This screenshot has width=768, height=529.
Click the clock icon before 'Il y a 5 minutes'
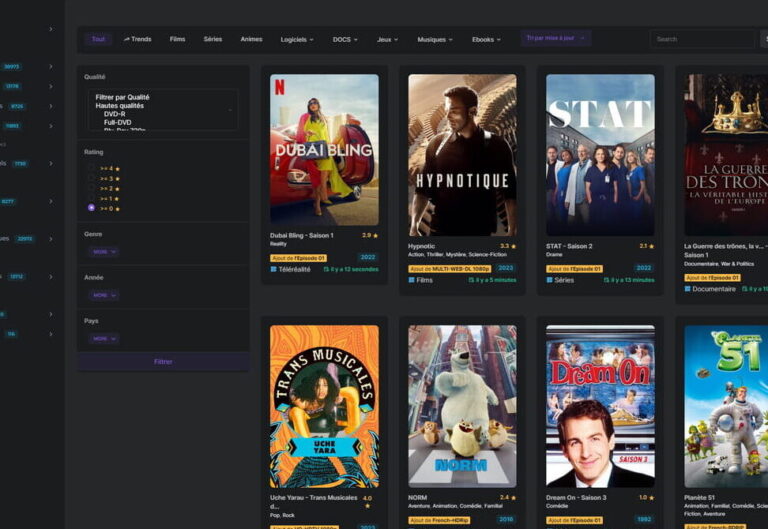[471, 280]
